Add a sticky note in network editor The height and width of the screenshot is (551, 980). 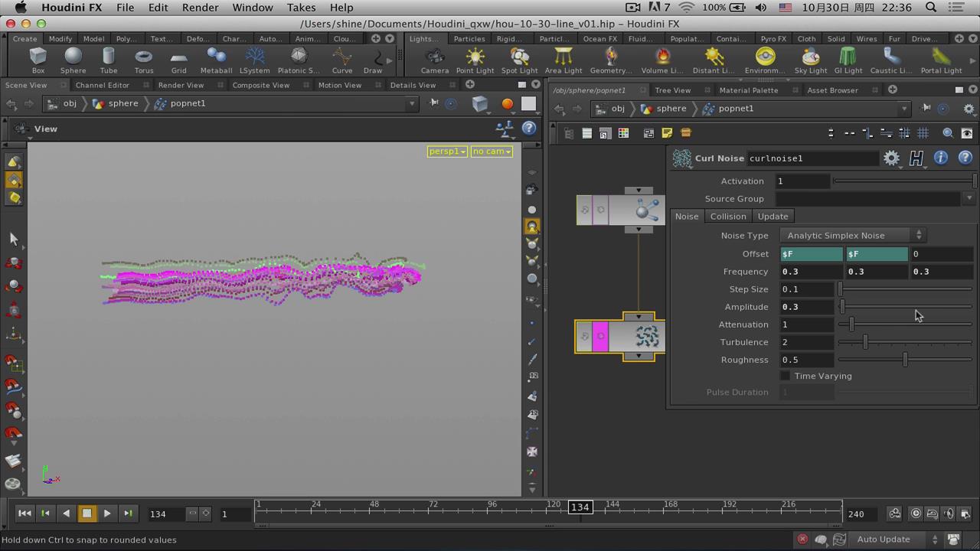667,133
